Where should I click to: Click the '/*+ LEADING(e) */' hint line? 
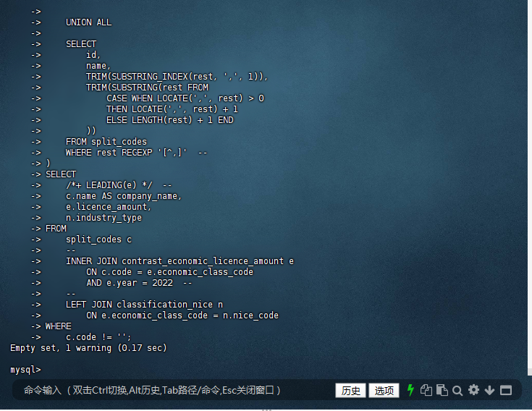tap(109, 185)
